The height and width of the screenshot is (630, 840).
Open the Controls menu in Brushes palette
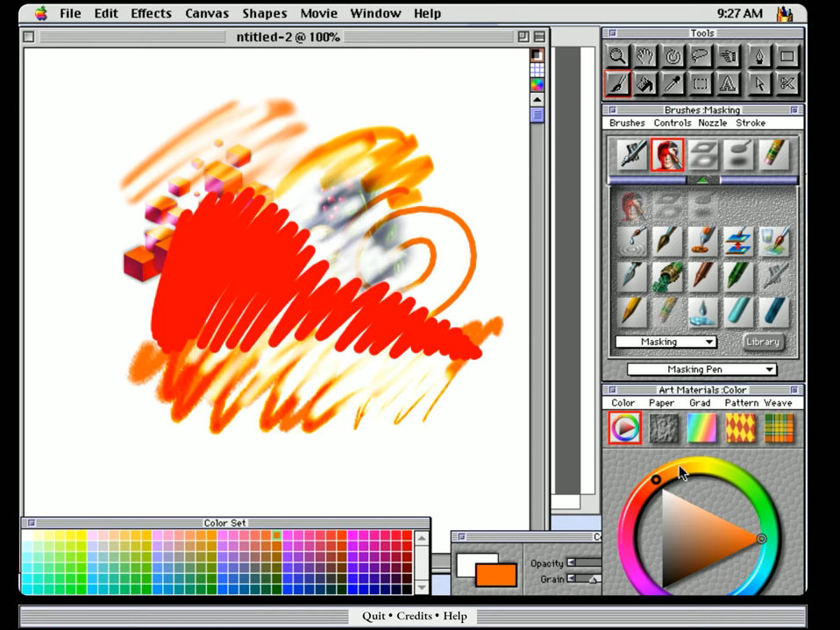[x=673, y=124]
